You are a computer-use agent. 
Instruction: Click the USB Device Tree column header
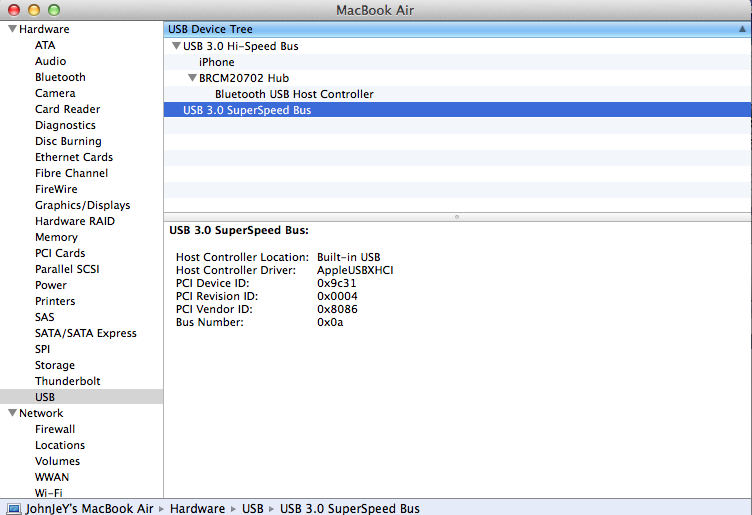click(x=458, y=29)
